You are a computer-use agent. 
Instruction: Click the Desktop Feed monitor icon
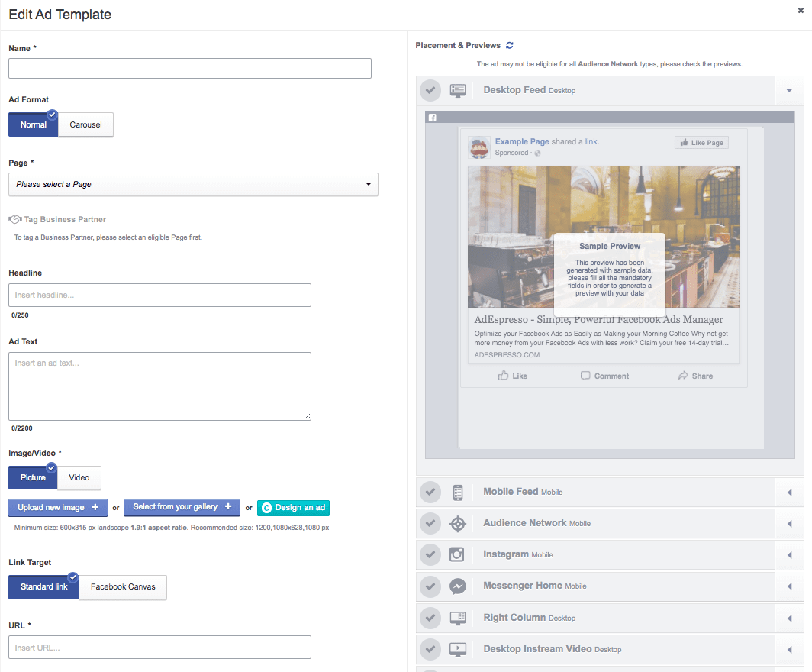457,90
